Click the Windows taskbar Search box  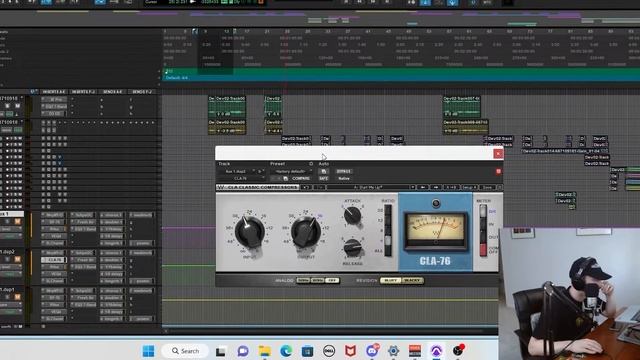click(x=185, y=351)
